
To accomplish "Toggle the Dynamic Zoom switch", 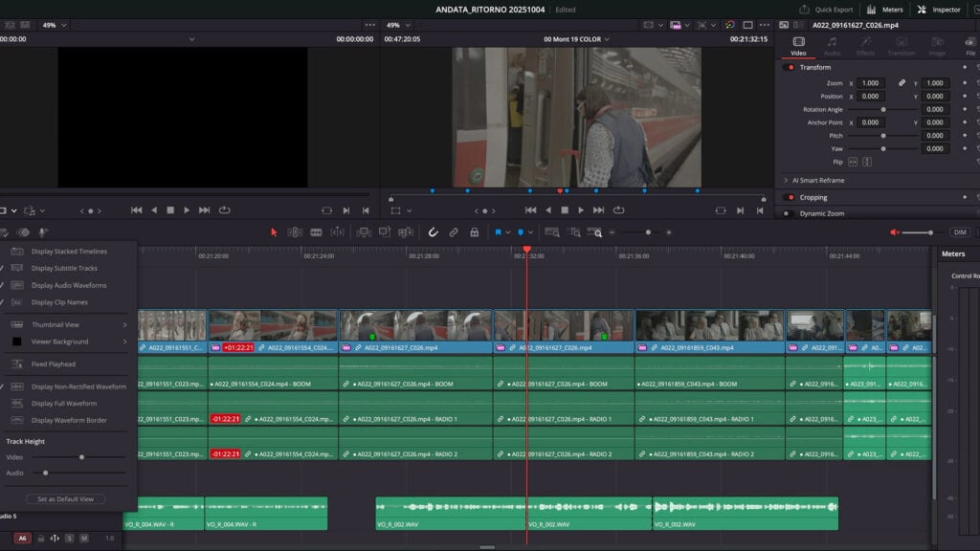I will [x=789, y=213].
